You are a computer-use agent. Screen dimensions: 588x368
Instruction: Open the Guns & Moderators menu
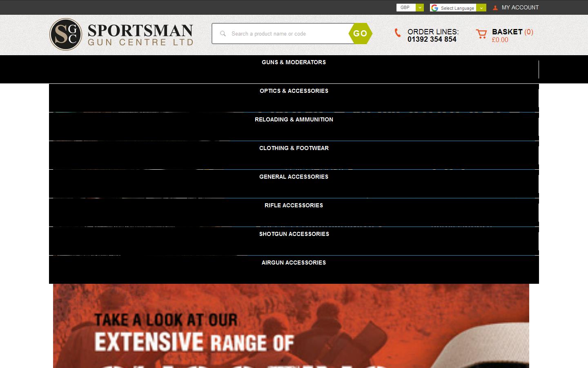tap(294, 62)
